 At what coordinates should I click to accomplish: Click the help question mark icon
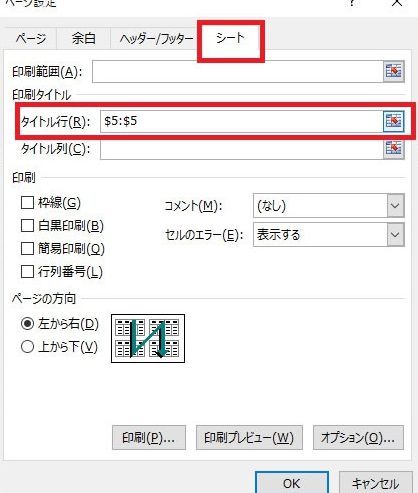[351, 3]
